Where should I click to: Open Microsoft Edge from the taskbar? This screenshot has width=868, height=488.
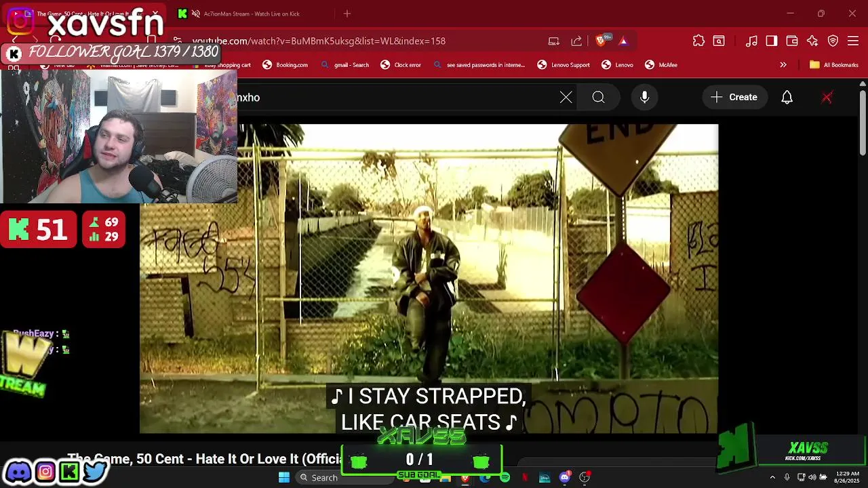coord(485,477)
